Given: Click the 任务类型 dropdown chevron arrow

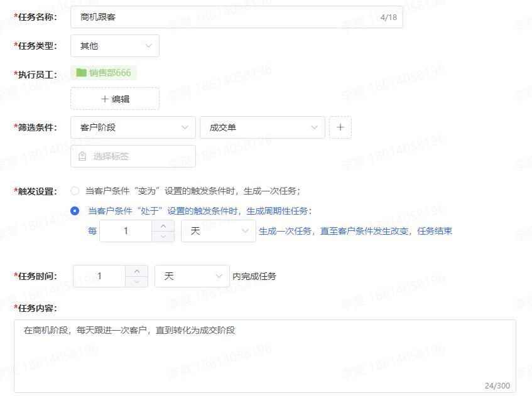Looking at the screenshot, I should pos(148,46).
